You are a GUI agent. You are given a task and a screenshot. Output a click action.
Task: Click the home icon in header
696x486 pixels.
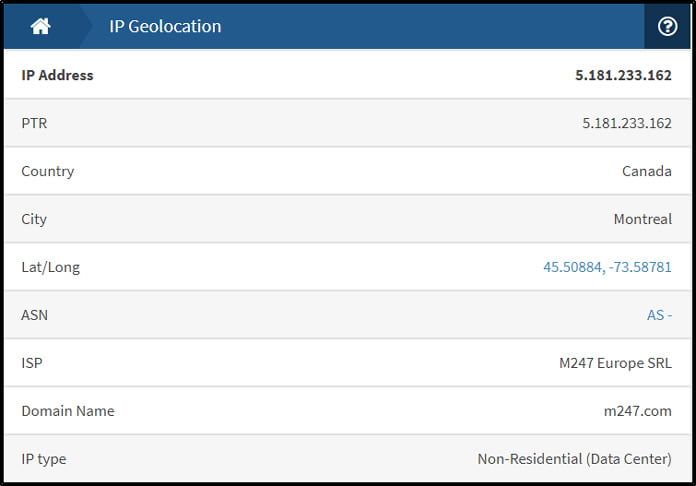pyautogui.click(x=40, y=26)
